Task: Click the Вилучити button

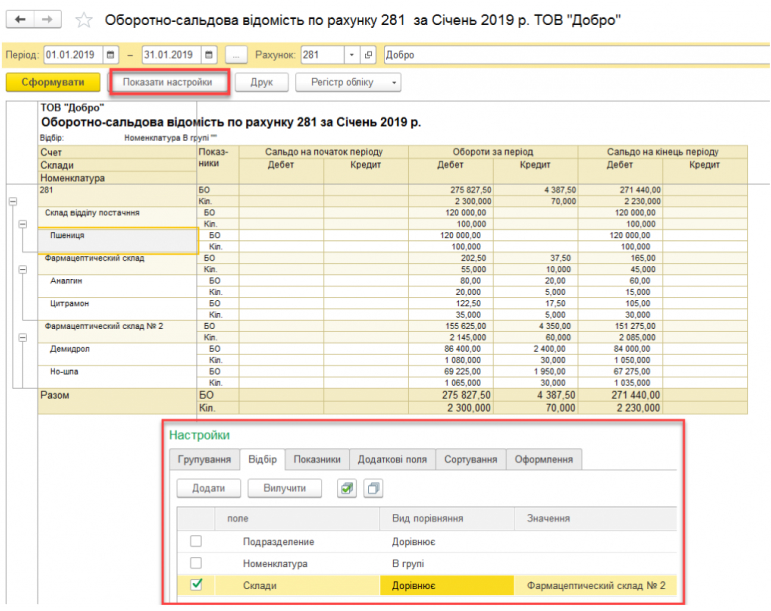Action: click(x=285, y=488)
